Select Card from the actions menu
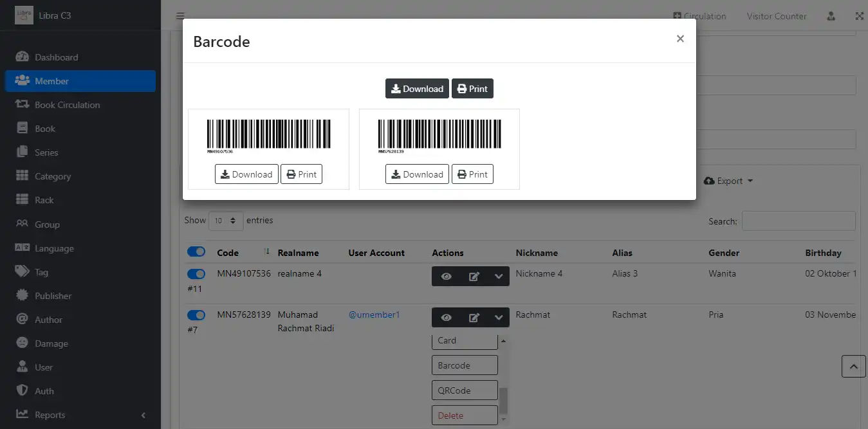This screenshot has height=429, width=868. point(465,341)
